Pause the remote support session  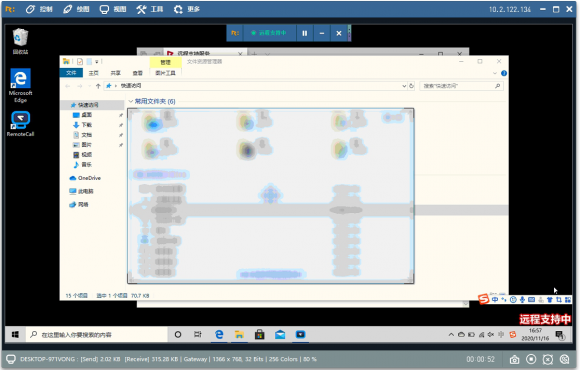(304, 33)
